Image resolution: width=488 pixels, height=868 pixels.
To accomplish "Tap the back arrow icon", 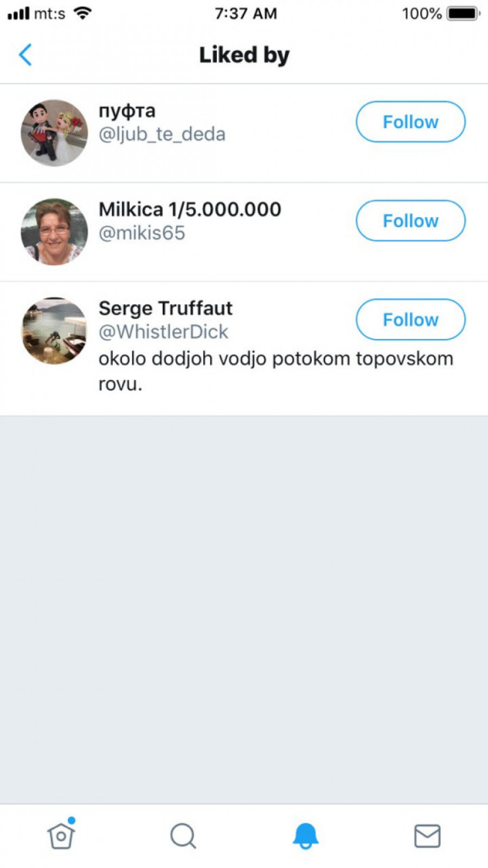I will click(25, 55).
